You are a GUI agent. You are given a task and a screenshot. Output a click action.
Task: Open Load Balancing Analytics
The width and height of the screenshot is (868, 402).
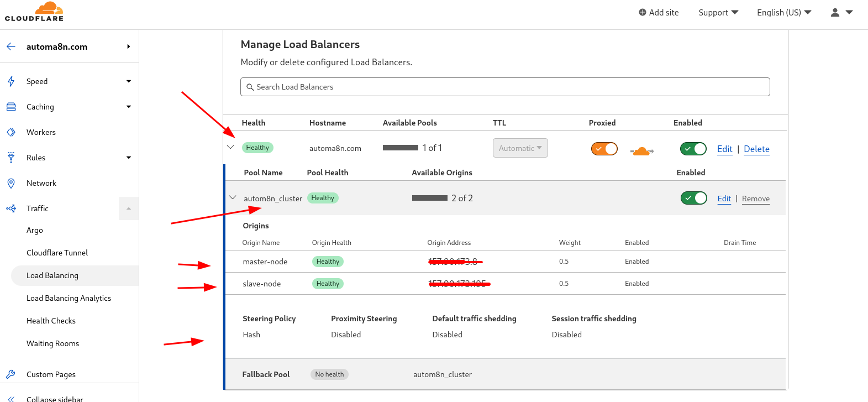coord(69,298)
